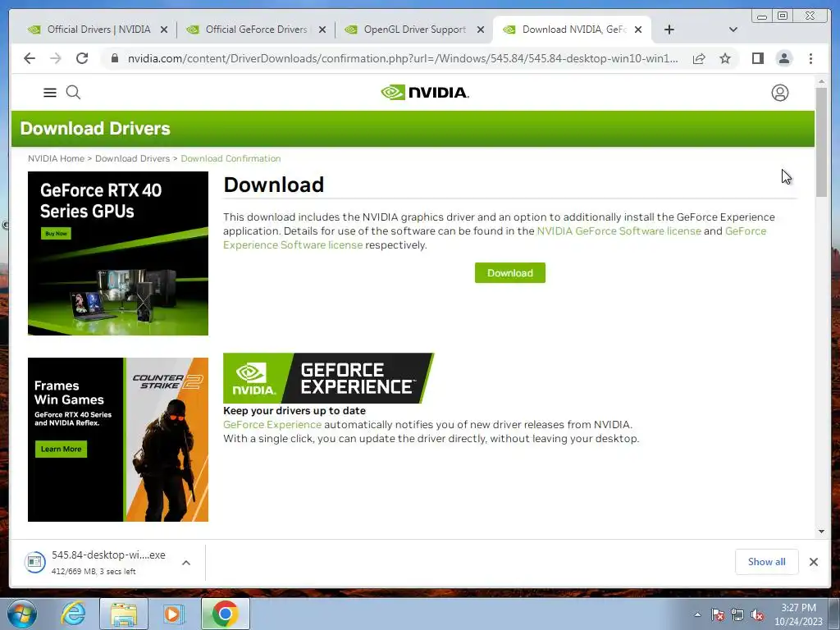
Task: Click scrollbar down arrow
Action: (x=821, y=532)
